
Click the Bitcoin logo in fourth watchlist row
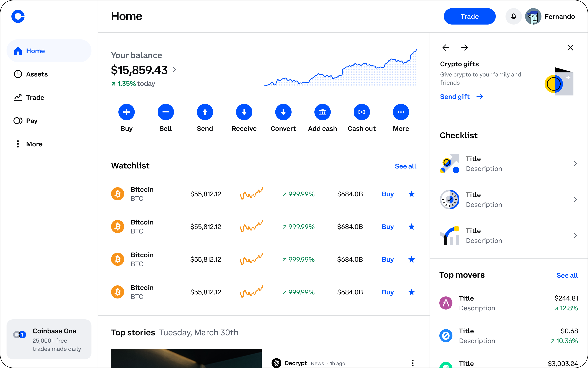point(118,292)
